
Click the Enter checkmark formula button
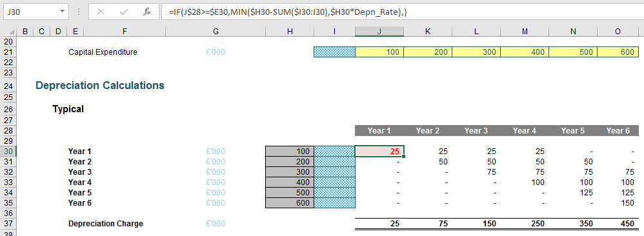pyautogui.click(x=124, y=12)
